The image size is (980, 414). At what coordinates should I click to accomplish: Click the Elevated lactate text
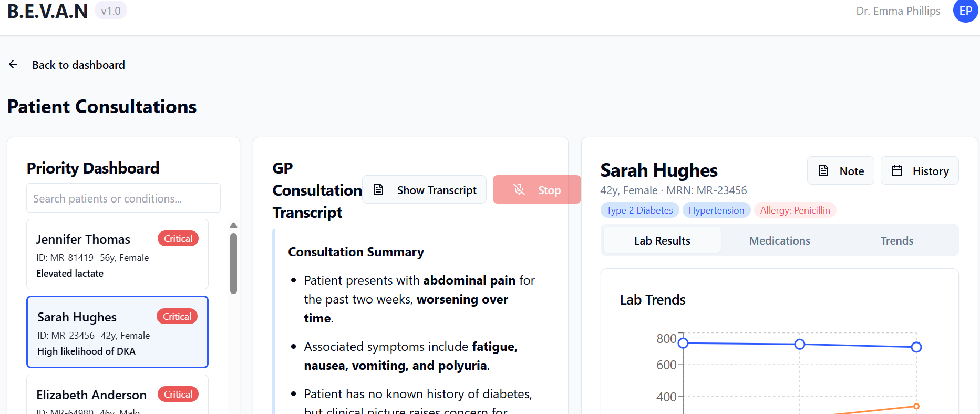pos(70,274)
